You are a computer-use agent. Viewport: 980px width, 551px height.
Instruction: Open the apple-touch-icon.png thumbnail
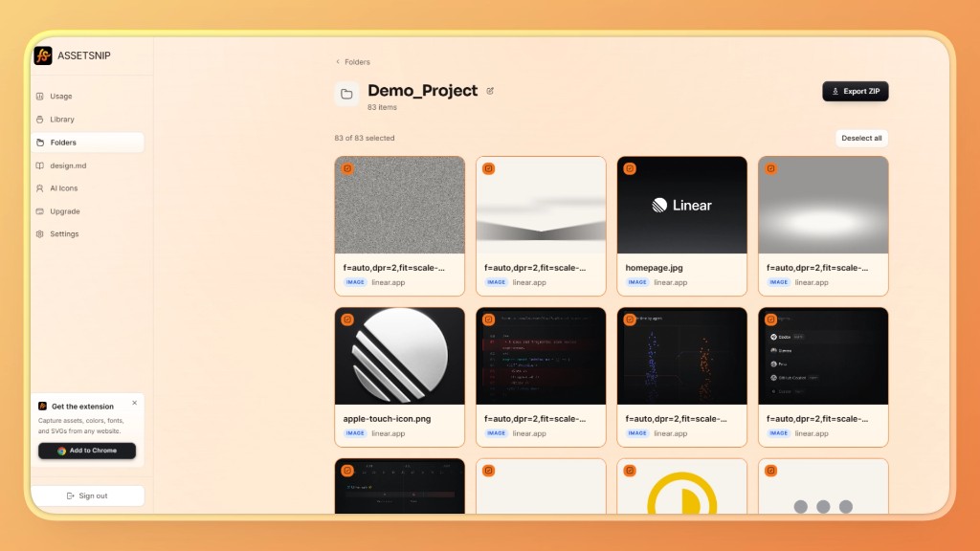(400, 356)
